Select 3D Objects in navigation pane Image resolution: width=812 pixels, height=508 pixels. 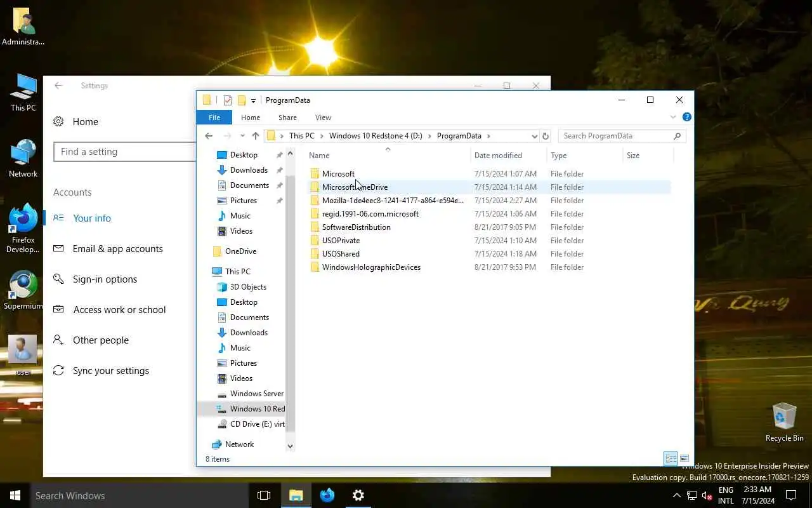click(x=248, y=287)
